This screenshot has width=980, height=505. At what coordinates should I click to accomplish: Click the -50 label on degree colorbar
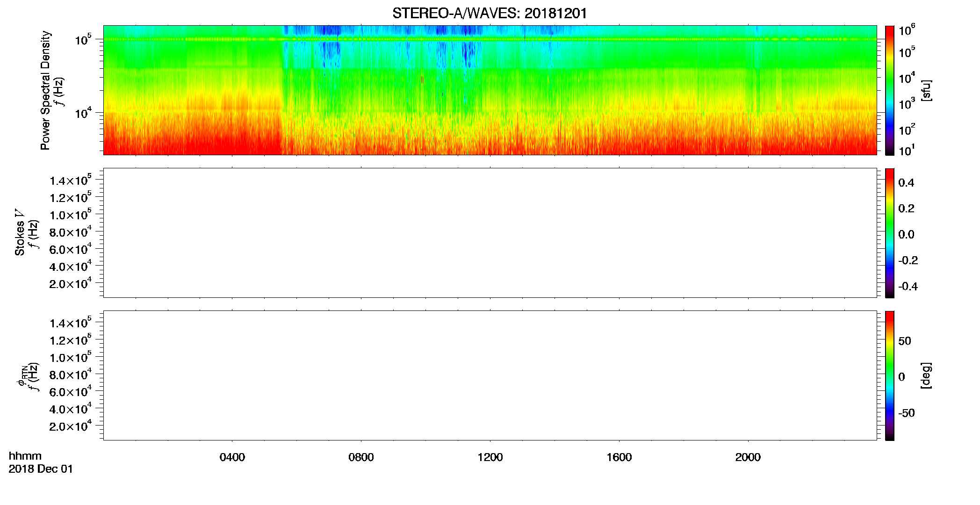click(x=907, y=413)
